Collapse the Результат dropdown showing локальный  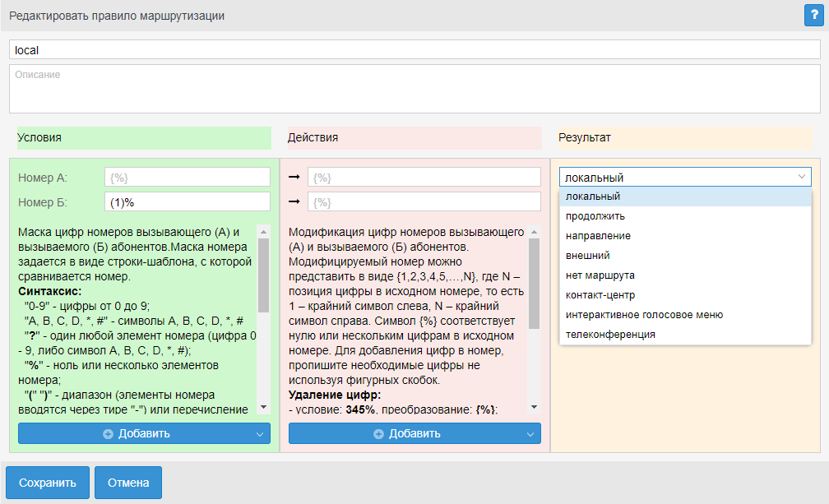(x=802, y=177)
